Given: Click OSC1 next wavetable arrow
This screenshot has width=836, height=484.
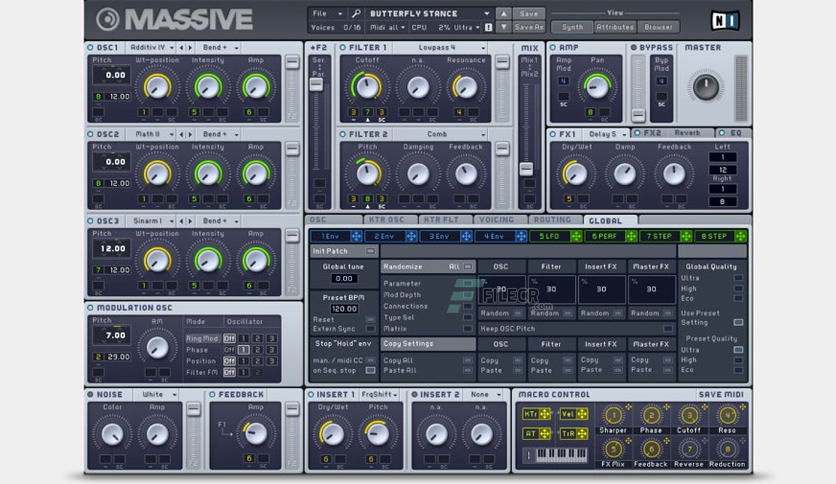Looking at the screenshot, I should tap(190, 47).
